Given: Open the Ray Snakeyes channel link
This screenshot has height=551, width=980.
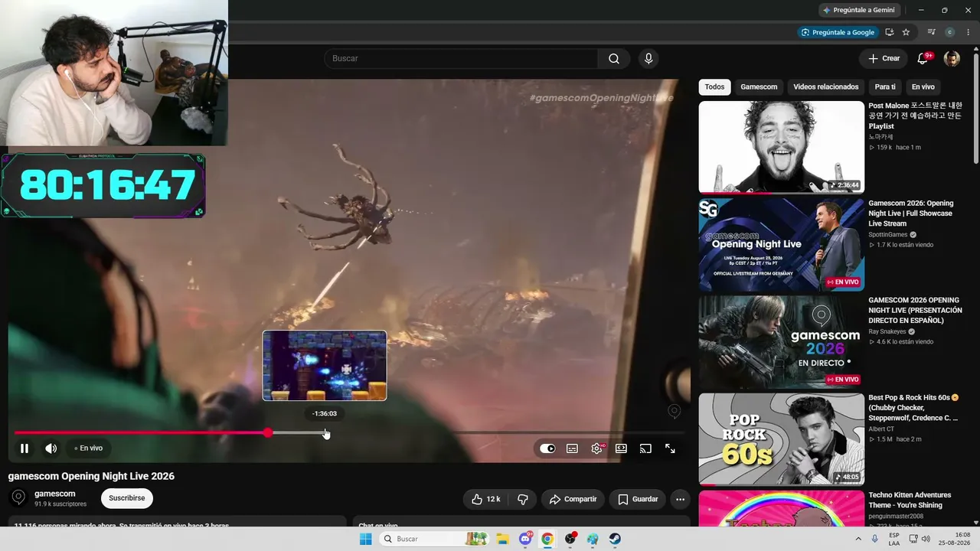Looking at the screenshot, I should (x=887, y=331).
